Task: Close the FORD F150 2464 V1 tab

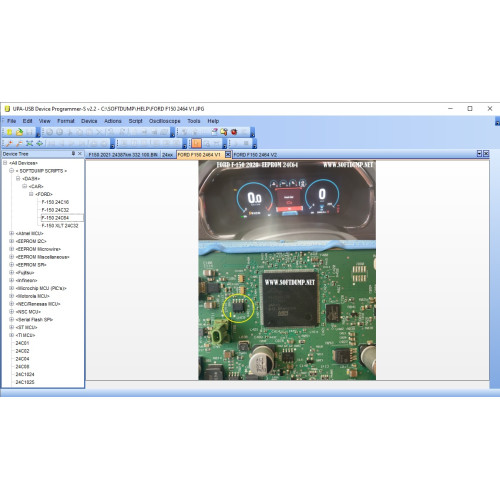Action: (x=228, y=154)
